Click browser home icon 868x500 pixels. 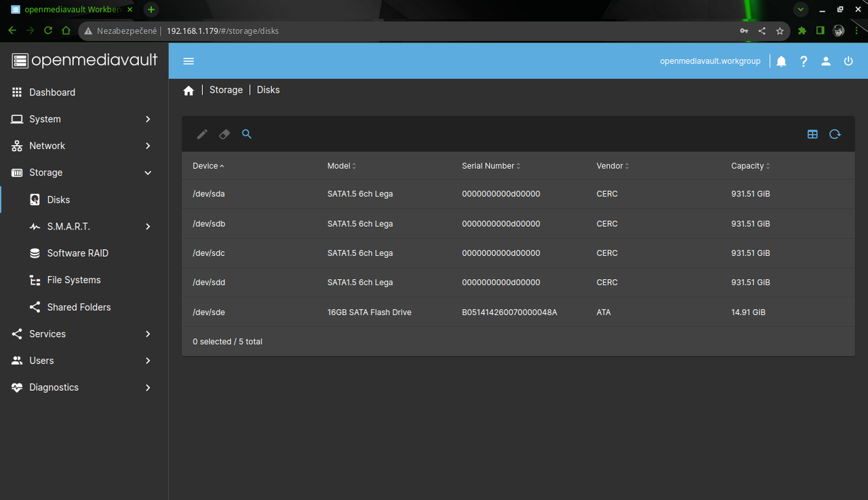coord(66,30)
